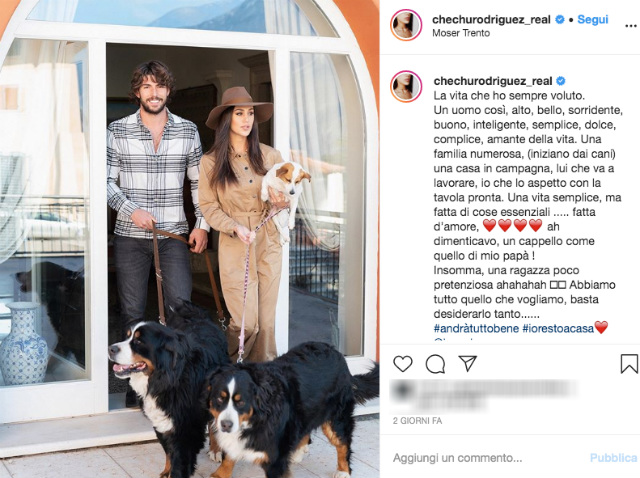Save the post with the bookmark icon
Image resolution: width=640 pixels, height=478 pixels.
629,363
